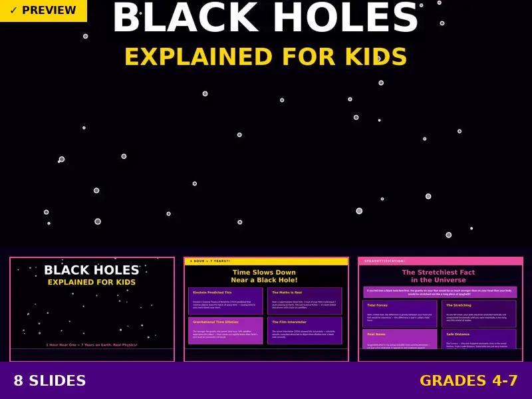Click the 1 HOUR = 7 YEARS?! banner
The width and height of the screenshot is (532, 399).
(266, 261)
